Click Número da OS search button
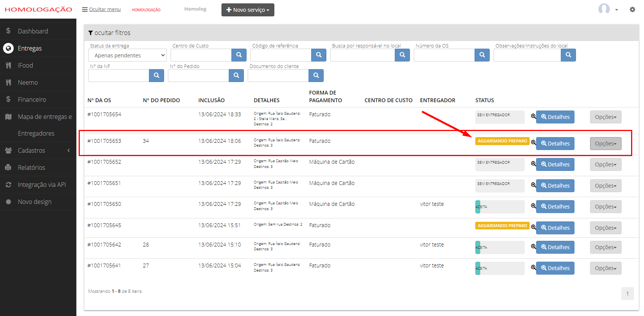The width and height of the screenshot is (644, 316). coord(482,55)
